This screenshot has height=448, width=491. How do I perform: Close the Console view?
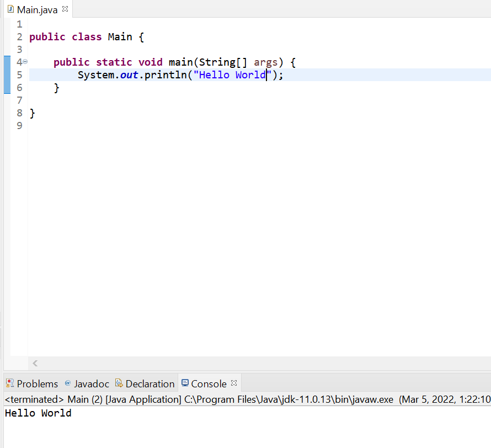(234, 383)
